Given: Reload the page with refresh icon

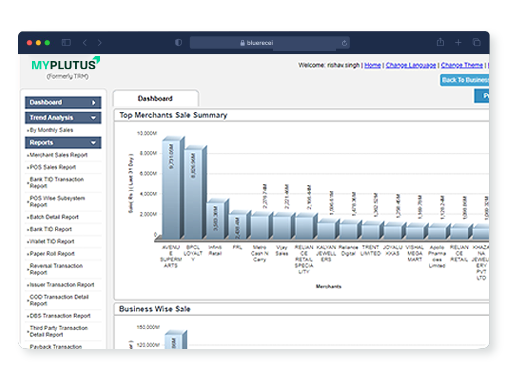Looking at the screenshot, I should [x=344, y=43].
